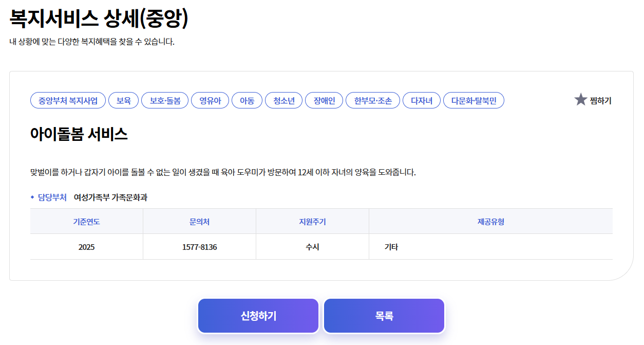This screenshot has width=644, height=345.
Task: Select the 다자녀 tag
Action: click(x=422, y=101)
